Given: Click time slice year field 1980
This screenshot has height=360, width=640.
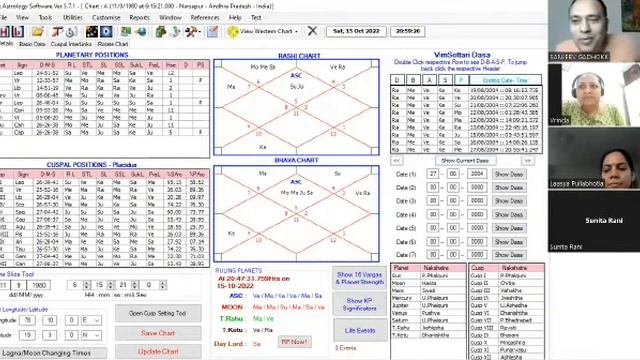Looking at the screenshot, I should (x=39, y=285).
